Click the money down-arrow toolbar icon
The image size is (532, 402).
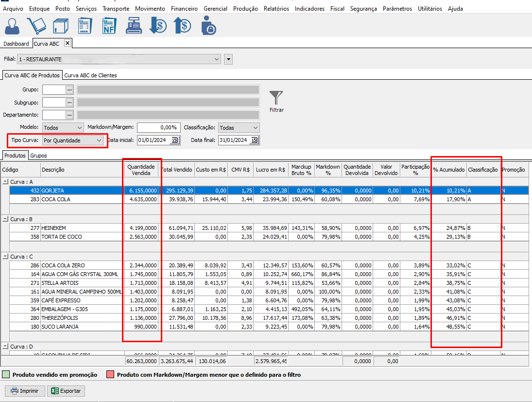pos(158,26)
